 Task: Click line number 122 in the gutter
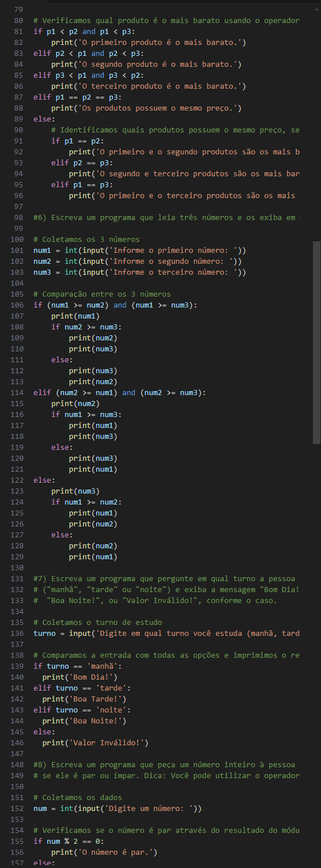click(x=17, y=480)
